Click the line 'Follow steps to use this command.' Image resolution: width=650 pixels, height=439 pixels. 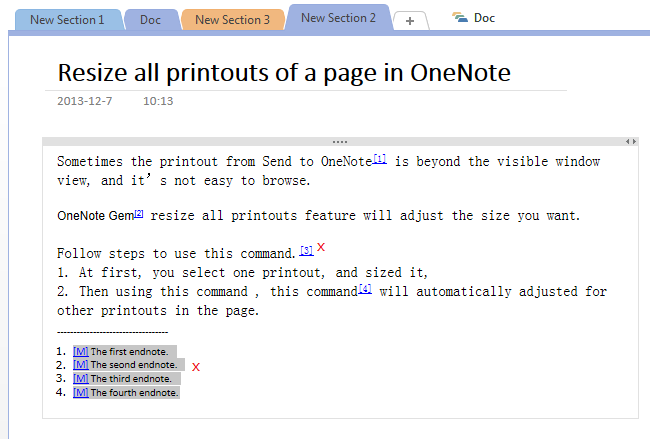pyautogui.click(x=176, y=253)
